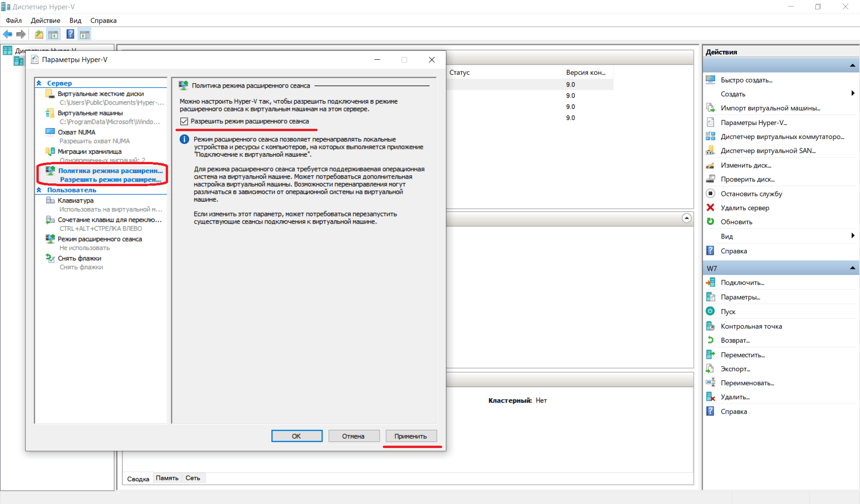Click the 'Переименовать' rename icon
The image size is (860, 504).
coord(711,382)
